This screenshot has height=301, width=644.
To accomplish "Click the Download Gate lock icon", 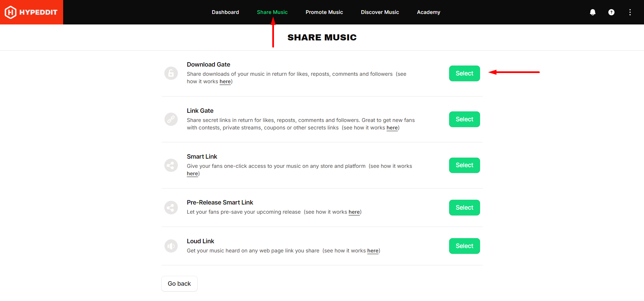I will click(171, 73).
